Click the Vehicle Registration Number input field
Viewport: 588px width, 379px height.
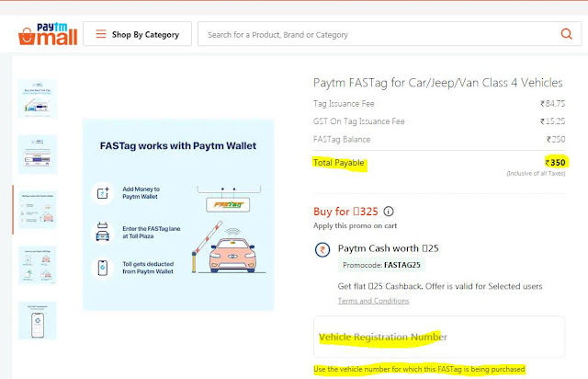point(439,337)
